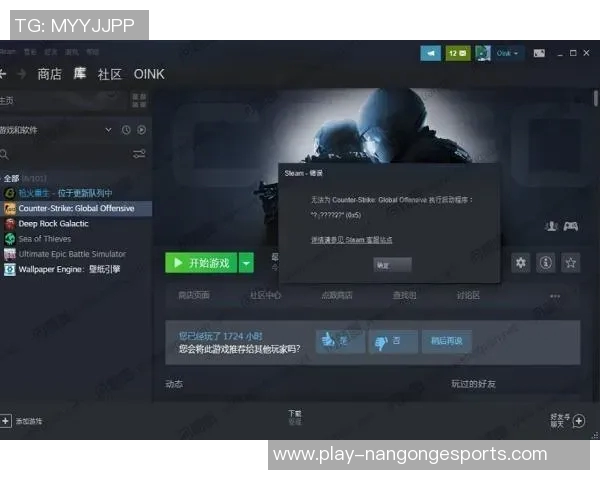This screenshot has height=480, width=600.
Task: Open the play button dropdown arrow
Action: point(246,263)
